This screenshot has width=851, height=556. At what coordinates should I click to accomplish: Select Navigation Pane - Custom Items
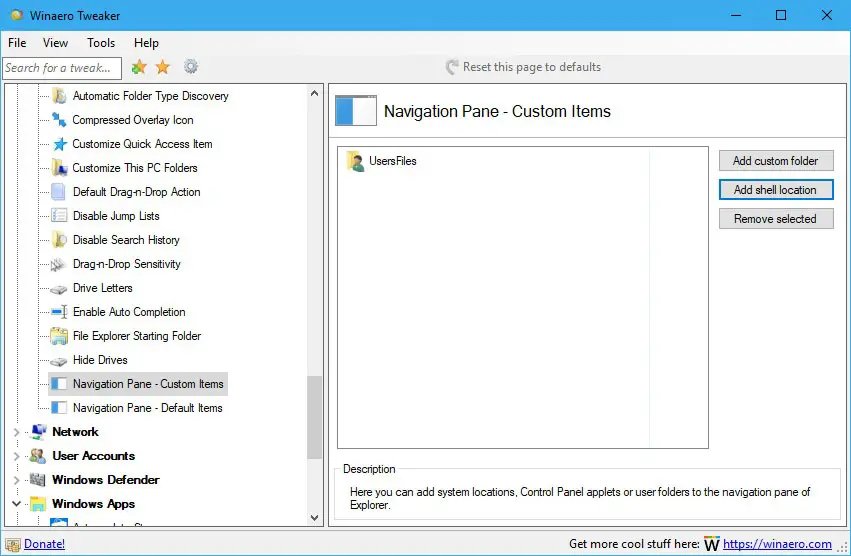tap(148, 384)
